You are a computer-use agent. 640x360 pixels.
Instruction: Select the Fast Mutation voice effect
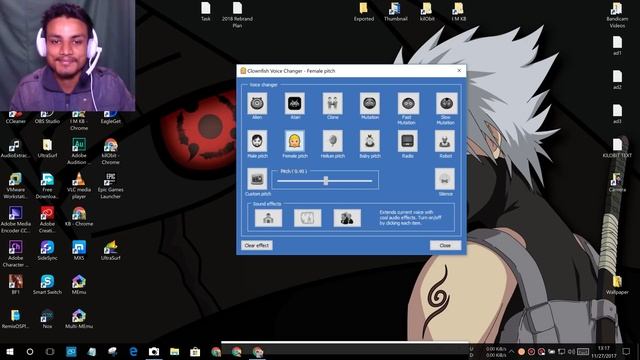click(x=408, y=103)
